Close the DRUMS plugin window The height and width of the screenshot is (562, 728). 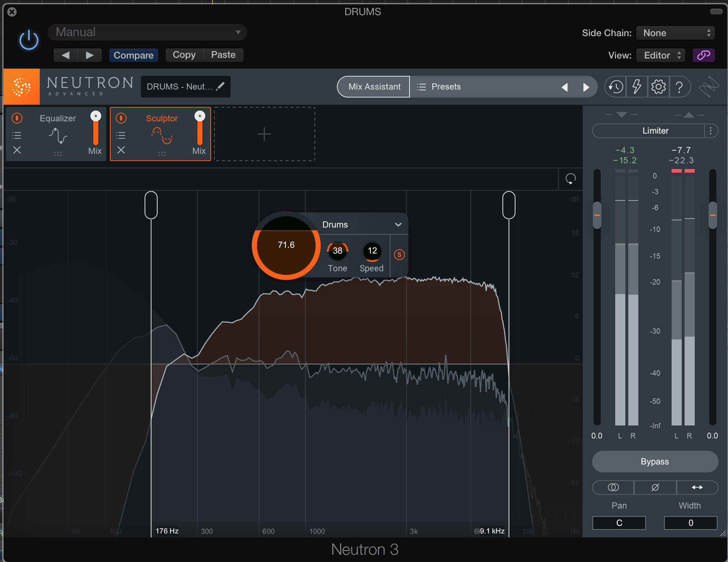(x=12, y=12)
